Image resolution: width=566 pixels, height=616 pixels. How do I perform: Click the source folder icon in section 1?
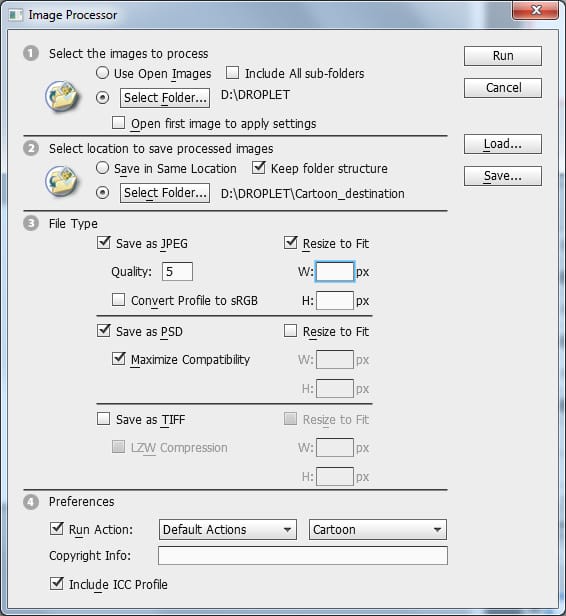(x=62, y=95)
